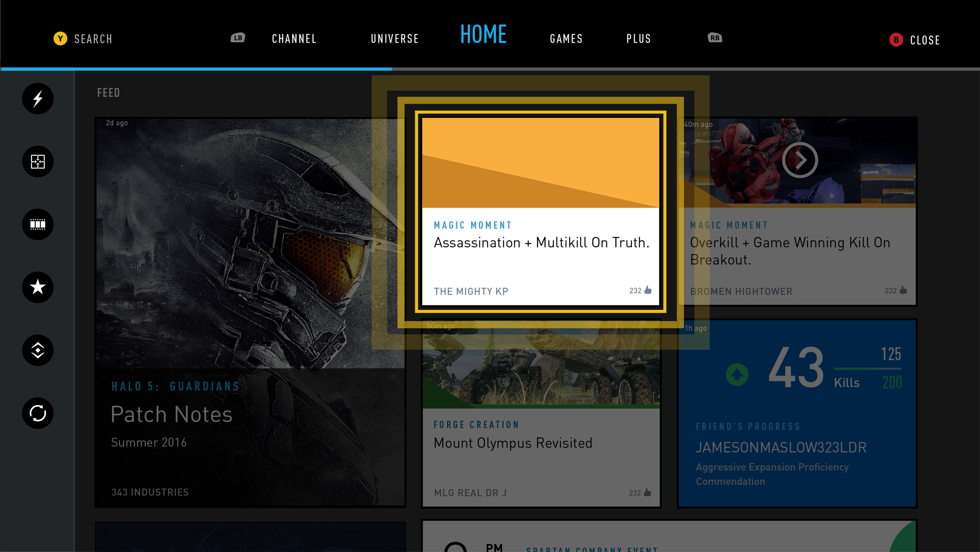The height and width of the screenshot is (552, 980).
Task: Open the JAMESONMASLOW323LDR friend's progress card
Action: click(797, 413)
